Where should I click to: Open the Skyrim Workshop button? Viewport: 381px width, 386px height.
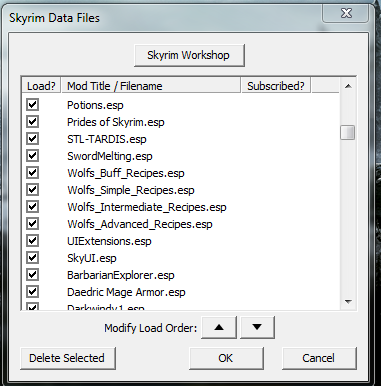click(189, 55)
